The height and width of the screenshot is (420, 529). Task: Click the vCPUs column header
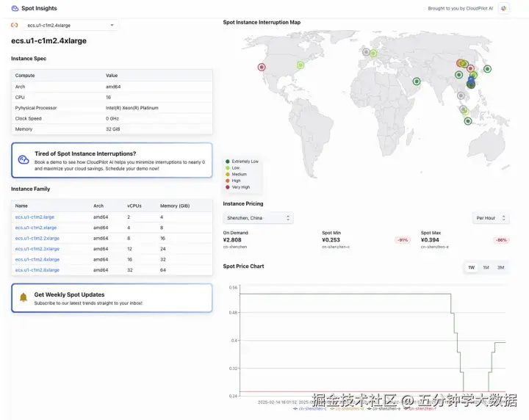click(134, 206)
